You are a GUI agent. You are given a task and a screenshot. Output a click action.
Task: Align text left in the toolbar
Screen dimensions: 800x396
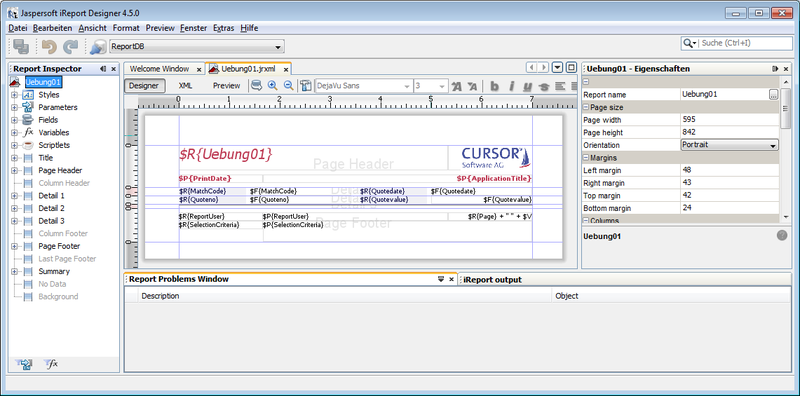click(x=560, y=86)
